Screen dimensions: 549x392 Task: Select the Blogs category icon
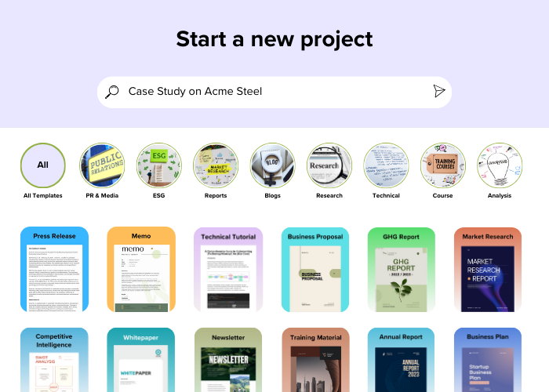pyautogui.click(x=272, y=165)
